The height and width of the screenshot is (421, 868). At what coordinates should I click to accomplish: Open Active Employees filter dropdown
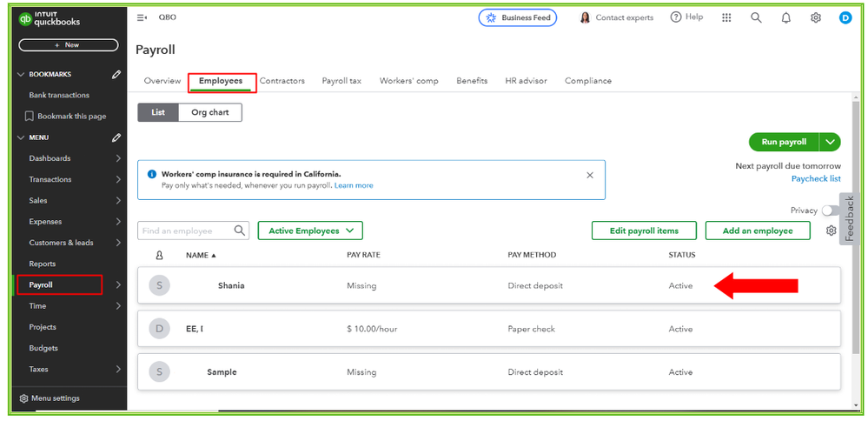coord(310,231)
